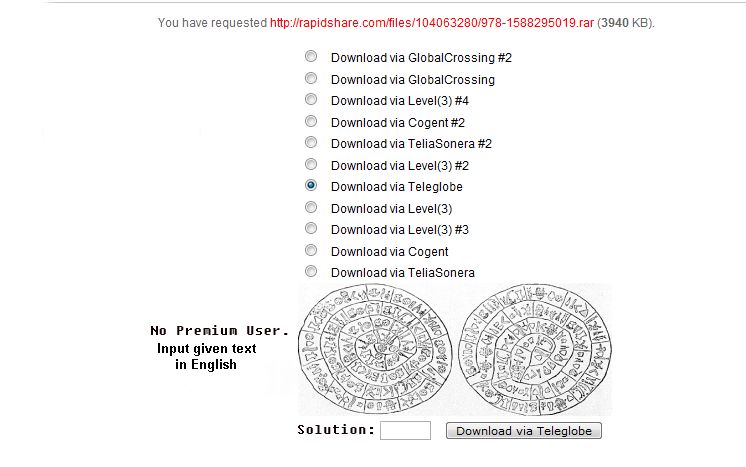Click the Download via Cogent #2 label text

398,123
